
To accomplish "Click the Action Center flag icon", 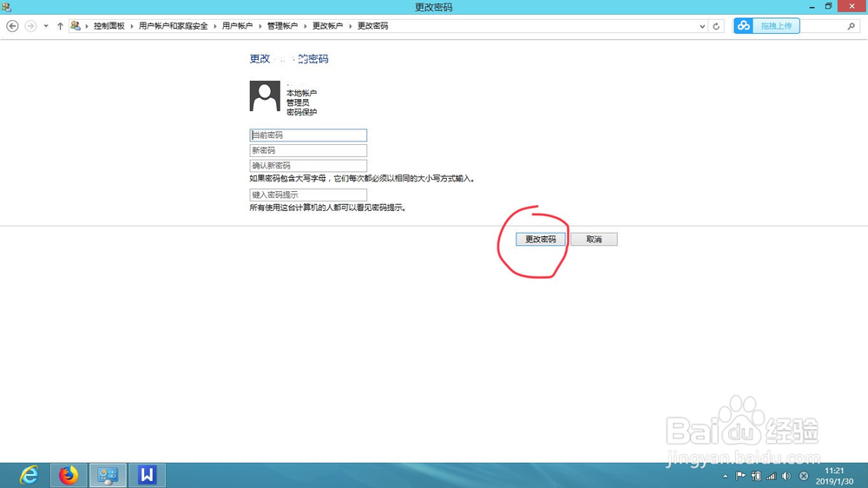I will pyautogui.click(x=740, y=476).
